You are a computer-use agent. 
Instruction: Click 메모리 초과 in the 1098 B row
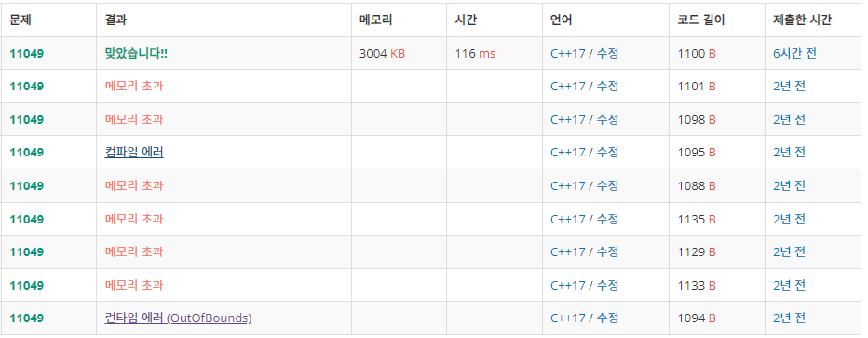point(134,119)
